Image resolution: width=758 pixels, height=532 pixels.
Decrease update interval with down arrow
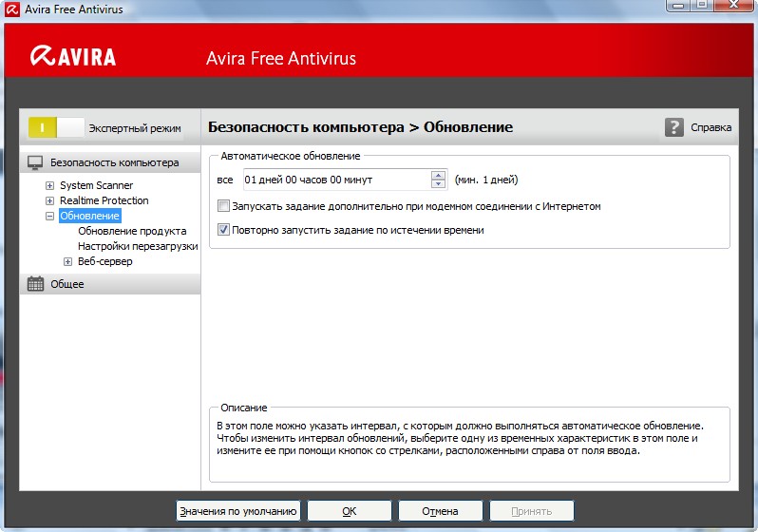click(x=439, y=183)
